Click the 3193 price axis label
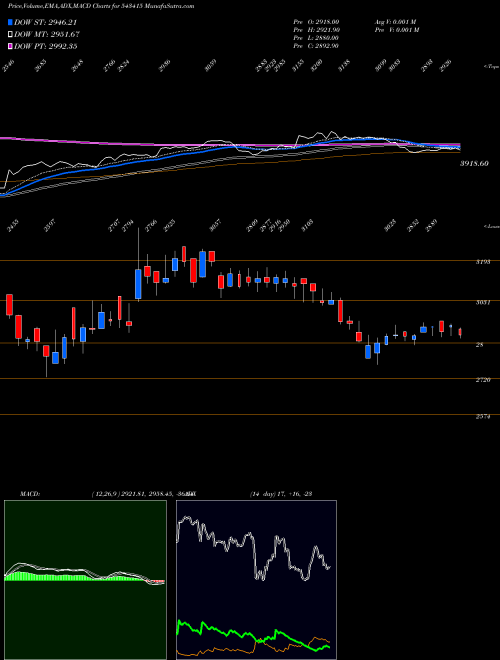The height and width of the screenshot is (660, 500). pyautogui.click(x=483, y=262)
